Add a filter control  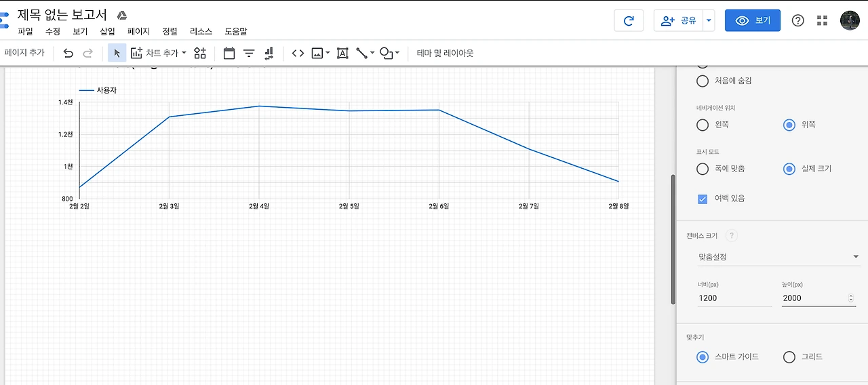249,53
